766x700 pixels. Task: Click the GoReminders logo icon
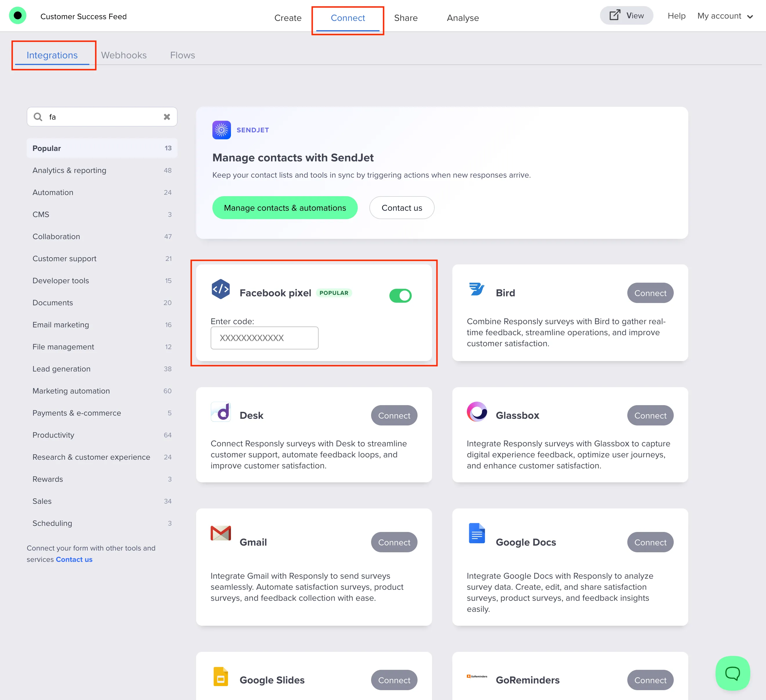pos(477,676)
